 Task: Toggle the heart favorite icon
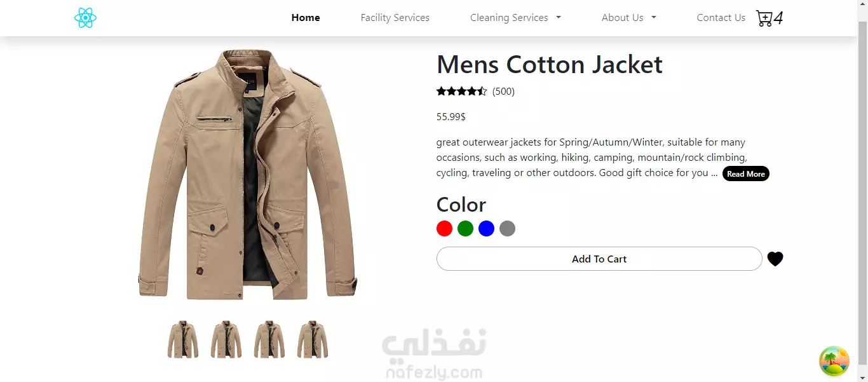pos(775,259)
